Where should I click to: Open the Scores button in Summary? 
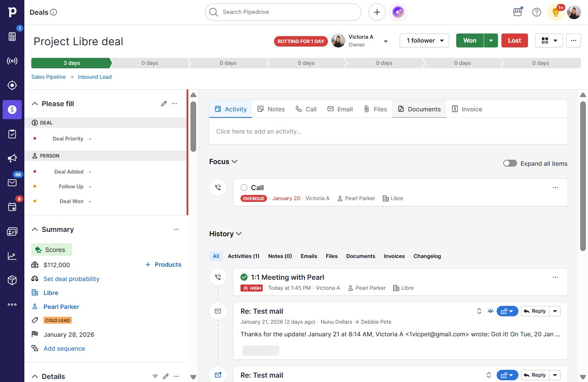tap(52, 250)
